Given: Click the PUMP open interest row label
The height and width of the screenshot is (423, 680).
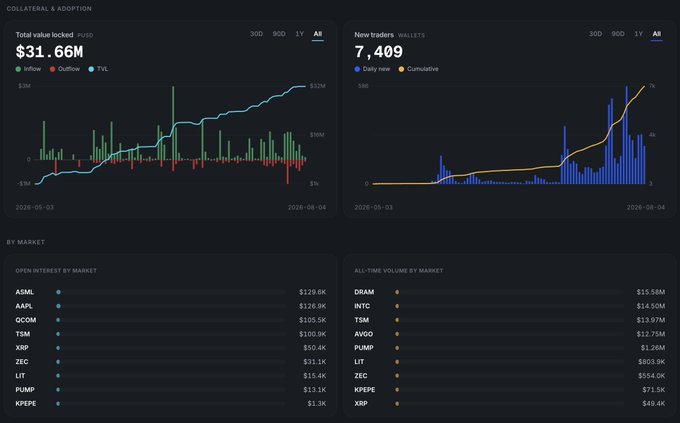Looking at the screenshot, I should pos(25,390).
